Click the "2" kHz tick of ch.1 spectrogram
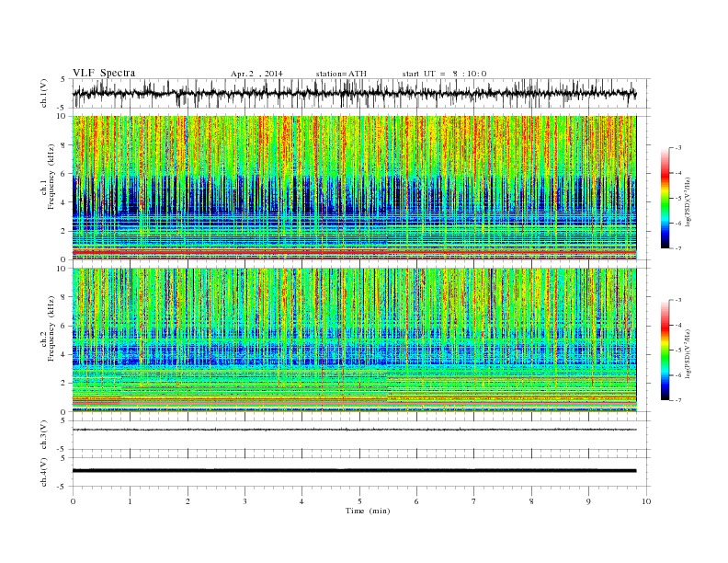This screenshot has height=563, width=728. point(63,231)
